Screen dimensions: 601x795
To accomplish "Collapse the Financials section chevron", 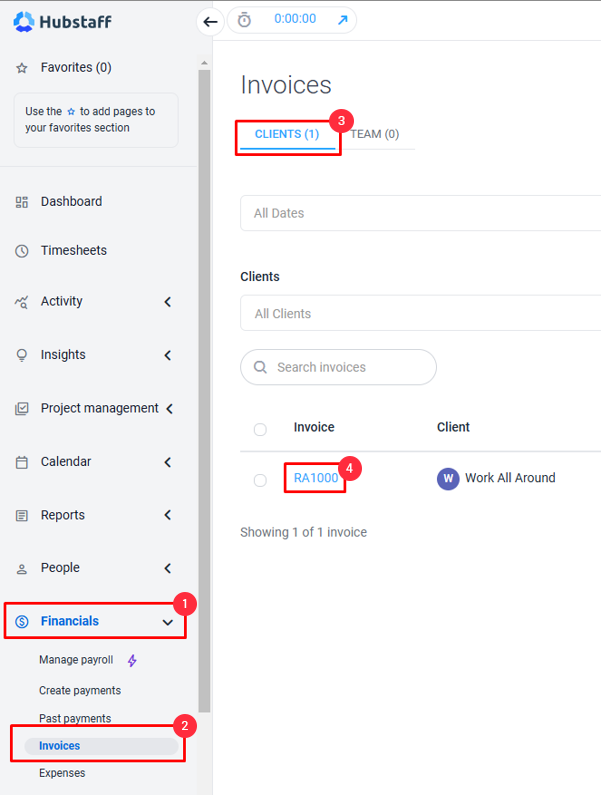I will point(168,622).
